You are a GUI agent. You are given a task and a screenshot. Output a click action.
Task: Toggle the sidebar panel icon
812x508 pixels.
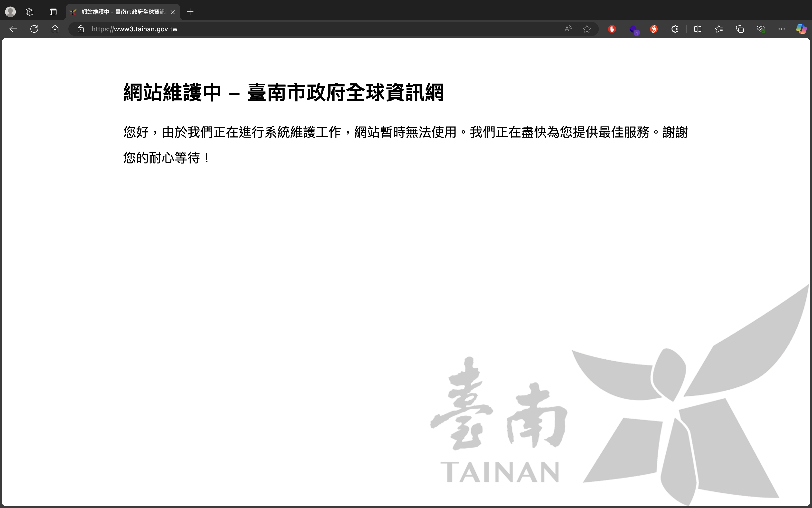53,12
